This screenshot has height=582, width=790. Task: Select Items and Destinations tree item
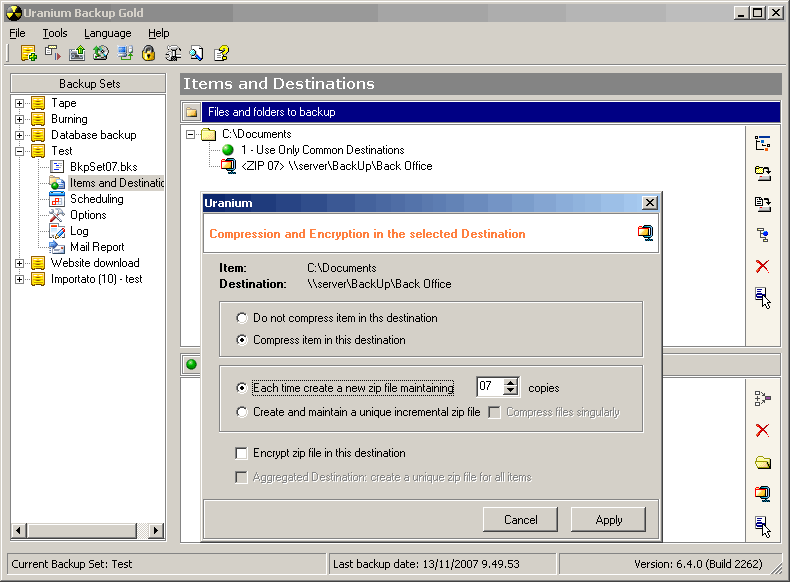click(x=116, y=183)
